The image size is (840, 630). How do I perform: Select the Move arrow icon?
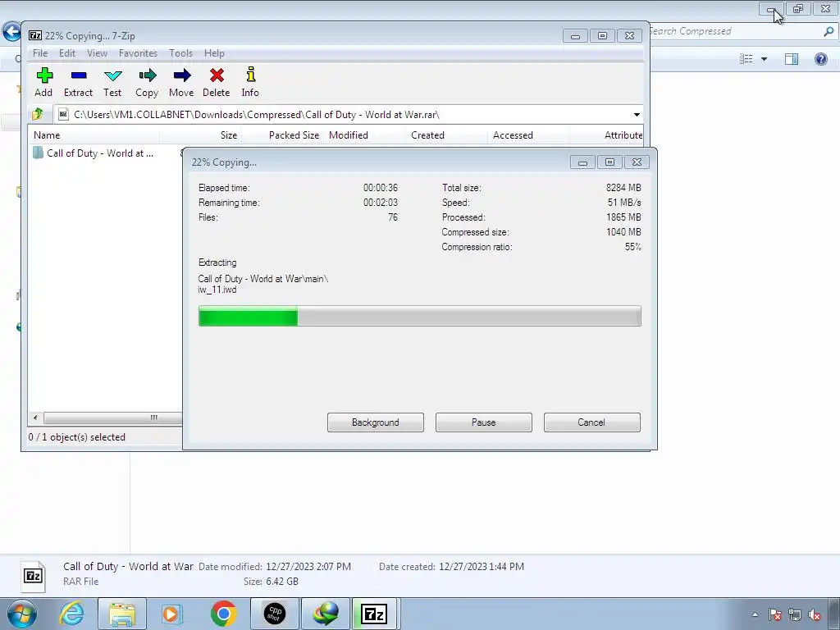[182, 75]
